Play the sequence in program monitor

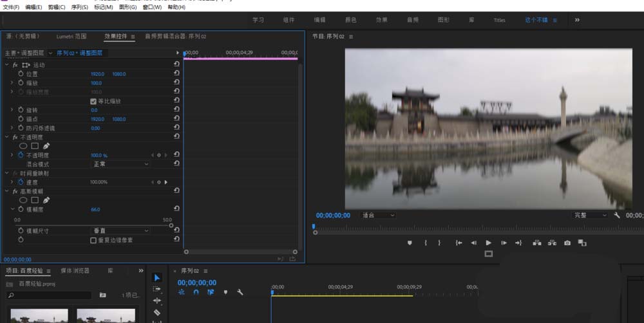coord(488,243)
